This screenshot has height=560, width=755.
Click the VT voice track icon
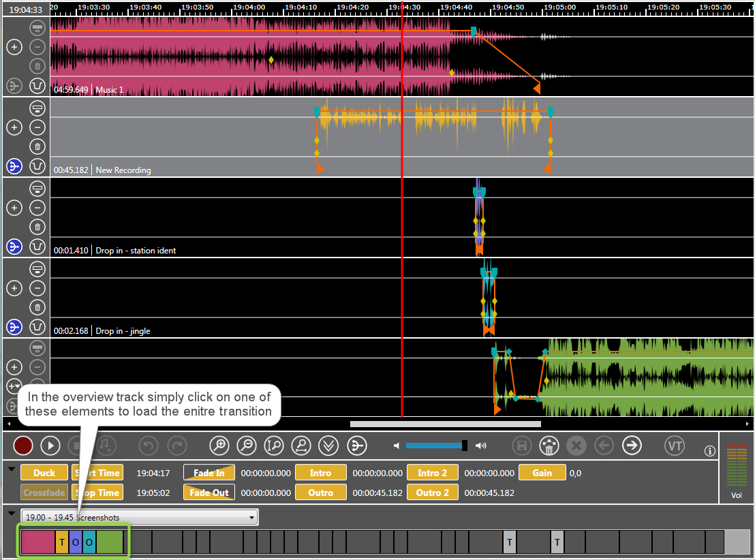tap(674, 446)
